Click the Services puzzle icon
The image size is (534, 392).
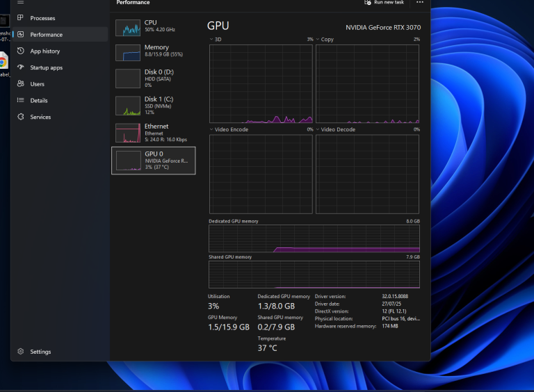pos(21,117)
